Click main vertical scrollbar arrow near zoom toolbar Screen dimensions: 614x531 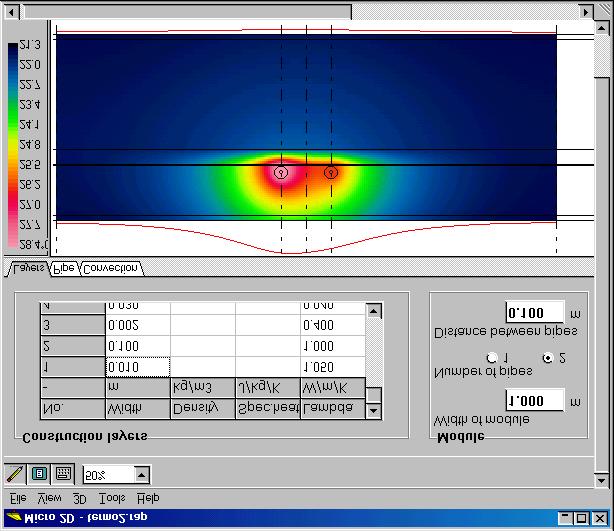click(601, 479)
